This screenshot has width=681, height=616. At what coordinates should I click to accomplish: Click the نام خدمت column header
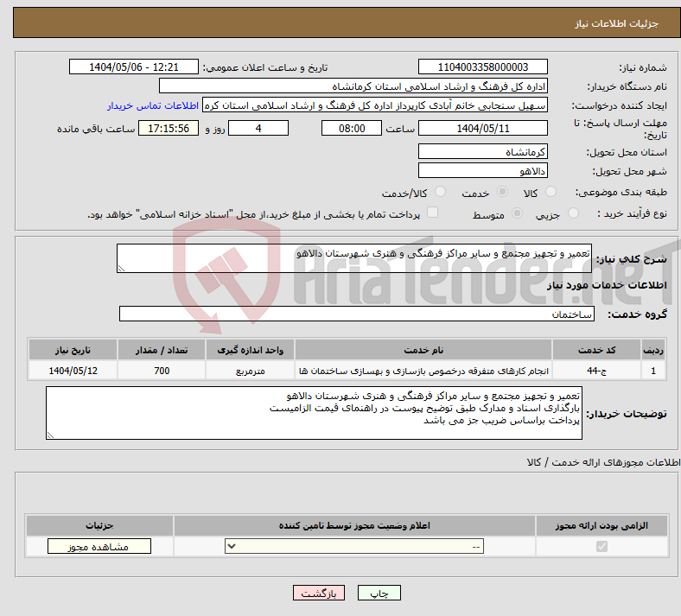[x=423, y=350]
